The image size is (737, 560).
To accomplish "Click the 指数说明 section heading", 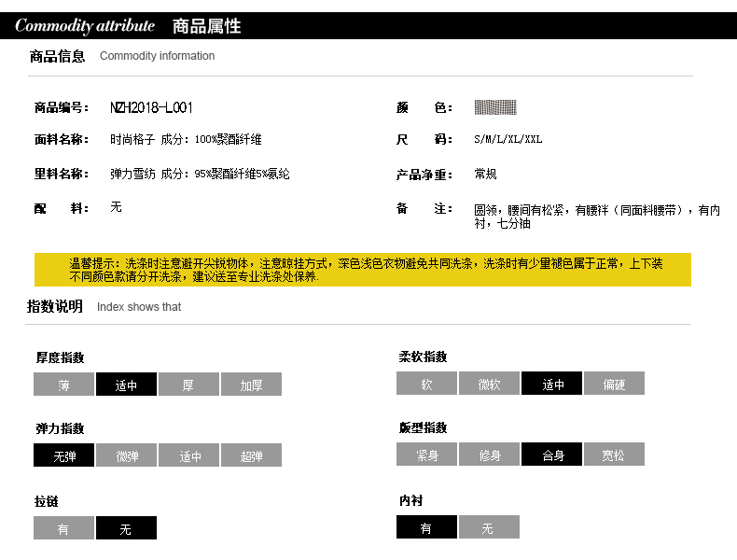I will coord(54,306).
